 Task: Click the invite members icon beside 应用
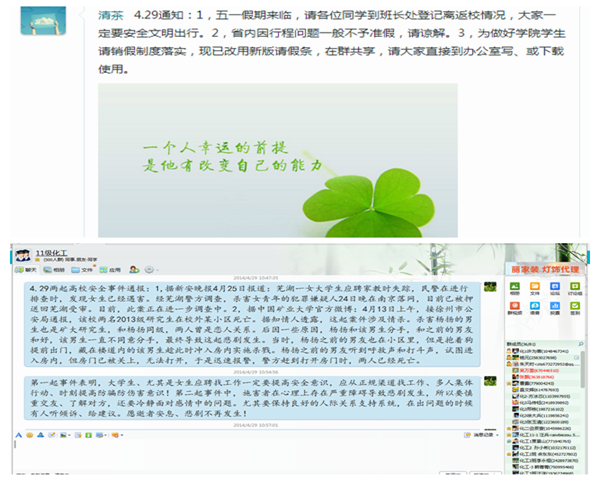135,269
